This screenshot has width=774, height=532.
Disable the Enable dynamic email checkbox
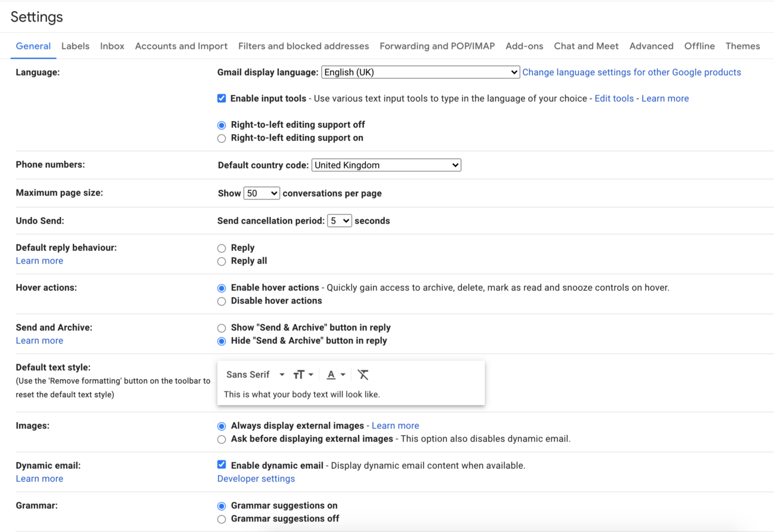click(222, 465)
